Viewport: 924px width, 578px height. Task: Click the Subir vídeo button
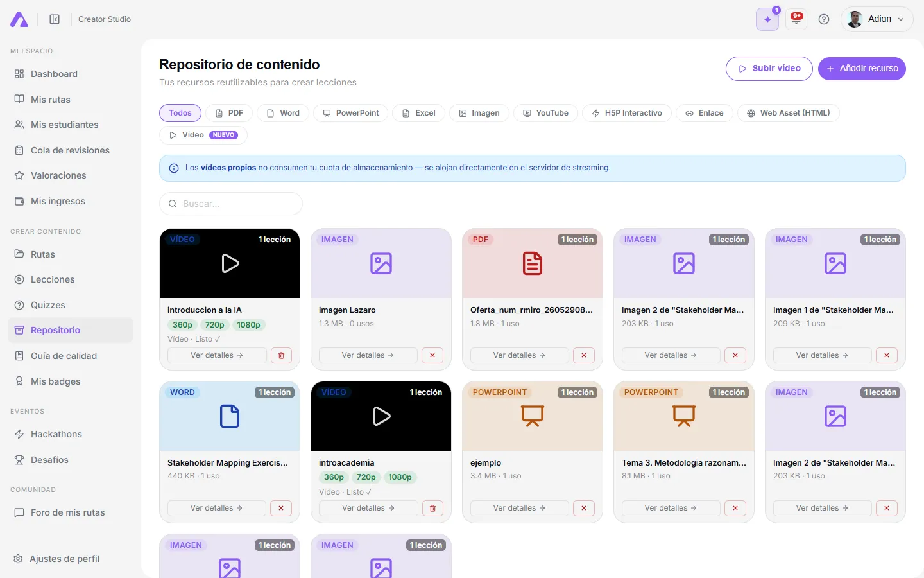coord(769,69)
